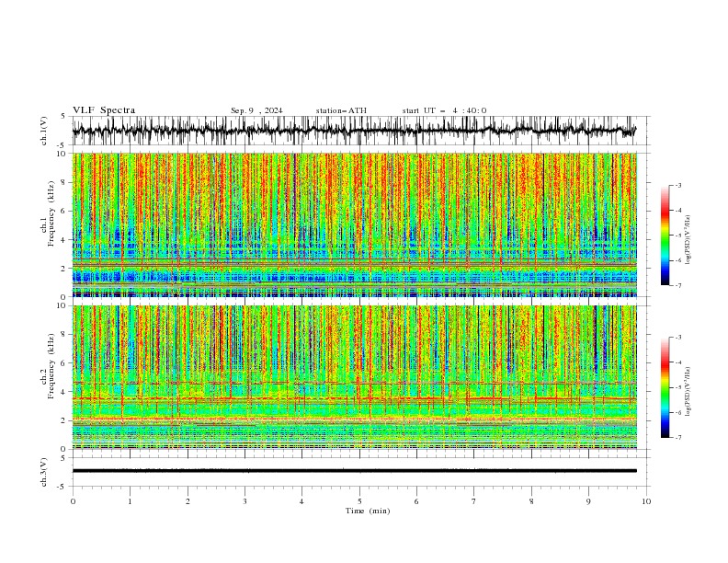The width and height of the screenshot is (728, 563).
Task: Click the "VLF Spectra" plot title
Action: pos(104,110)
